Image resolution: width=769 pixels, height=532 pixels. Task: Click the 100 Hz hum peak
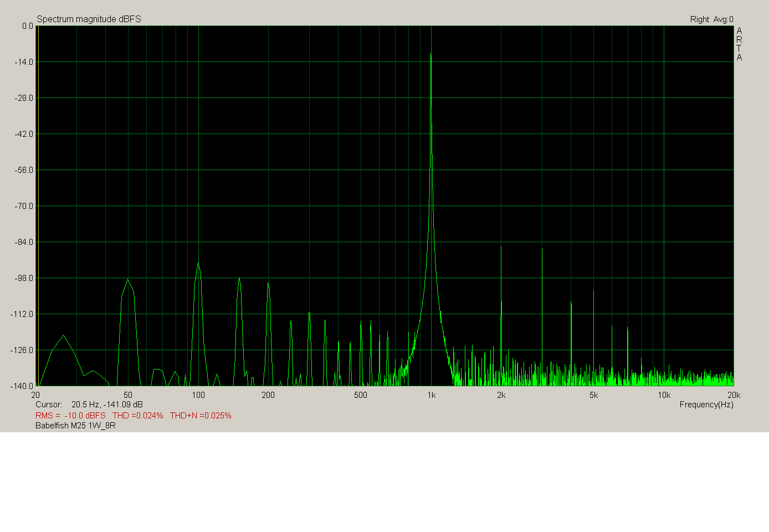(198, 264)
